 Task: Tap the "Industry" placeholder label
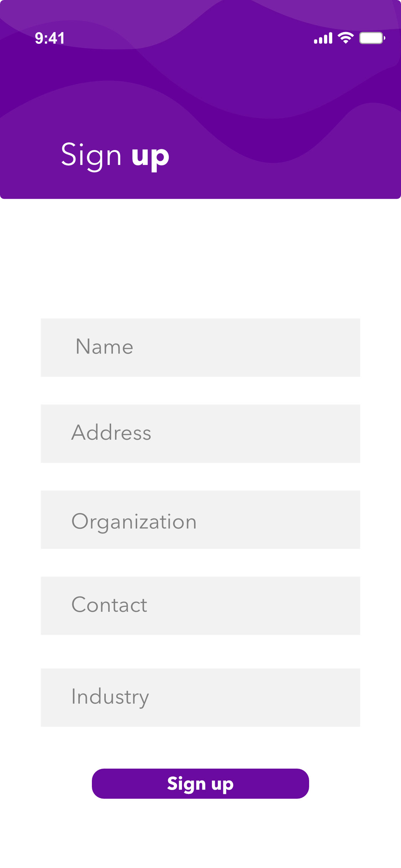(110, 697)
